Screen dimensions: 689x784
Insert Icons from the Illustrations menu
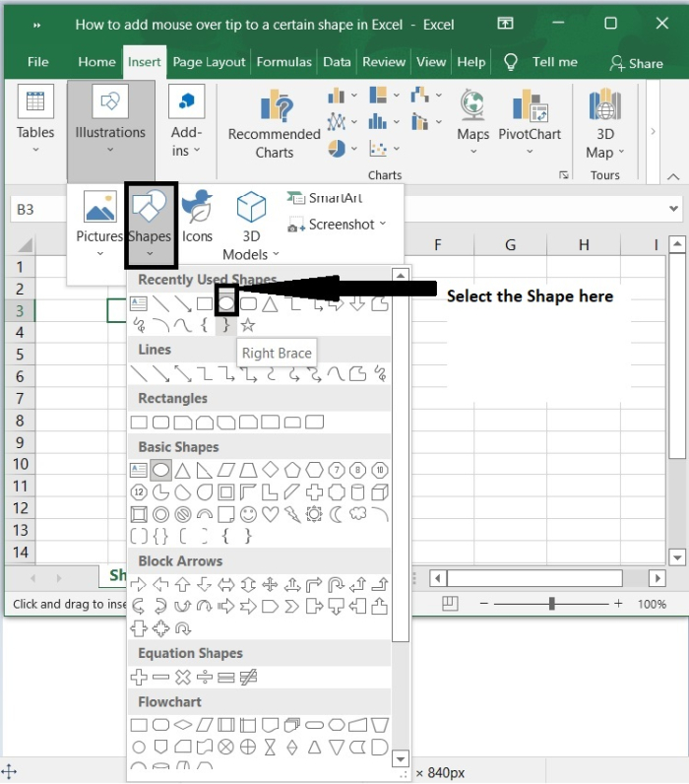pyautogui.click(x=197, y=216)
